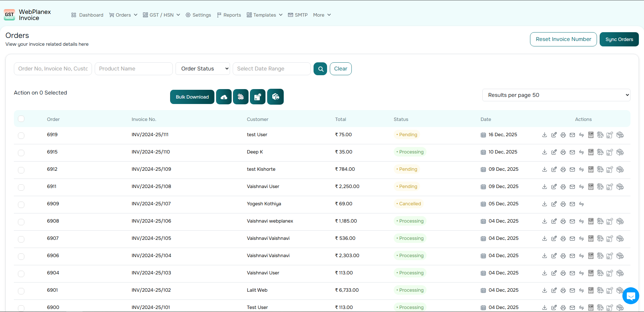Screen dimensions: 644x312
Task: Go to the Reports menu item
Action: click(229, 15)
